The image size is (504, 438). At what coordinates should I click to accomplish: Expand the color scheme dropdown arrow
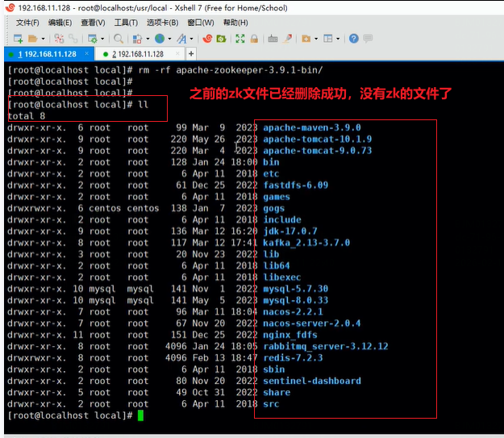point(148,39)
